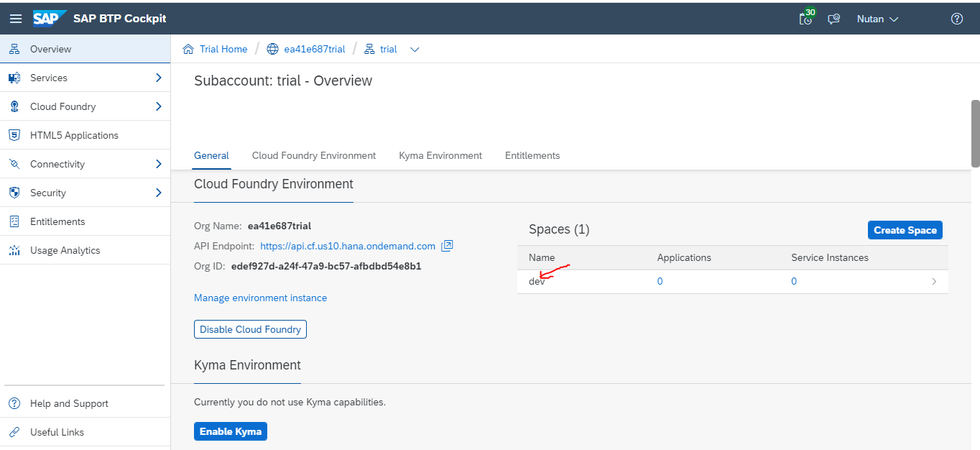
Task: Click the globe icon beside ea41e687trial
Action: [x=272, y=49]
